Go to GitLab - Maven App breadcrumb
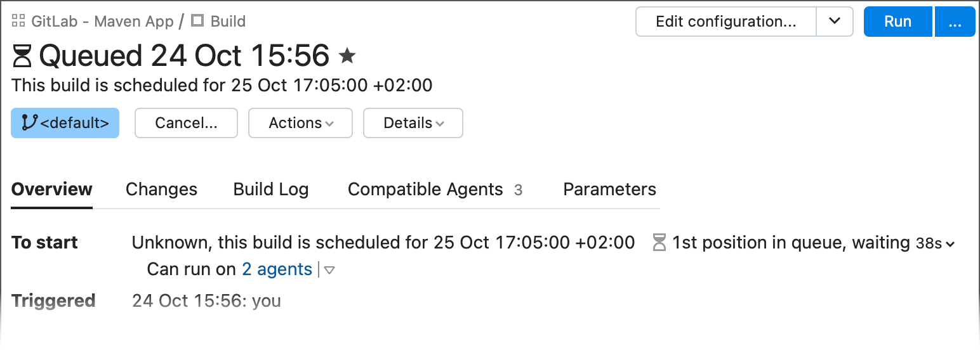 (102, 21)
